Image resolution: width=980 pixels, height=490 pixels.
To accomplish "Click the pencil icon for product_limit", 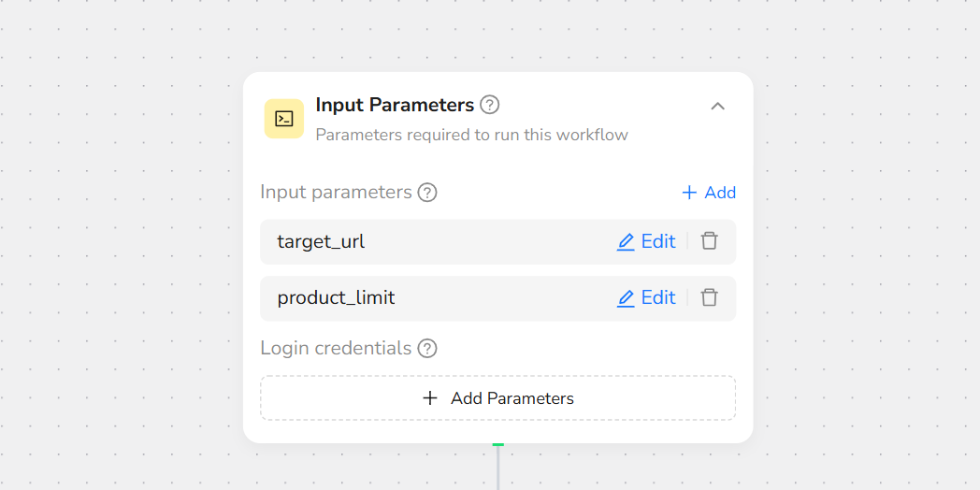I will (x=626, y=298).
